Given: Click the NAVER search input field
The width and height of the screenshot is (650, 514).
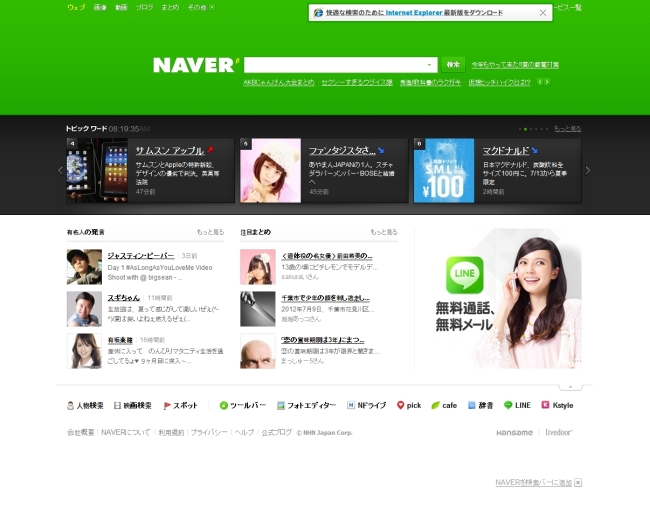Looking at the screenshot, I should tap(336, 65).
